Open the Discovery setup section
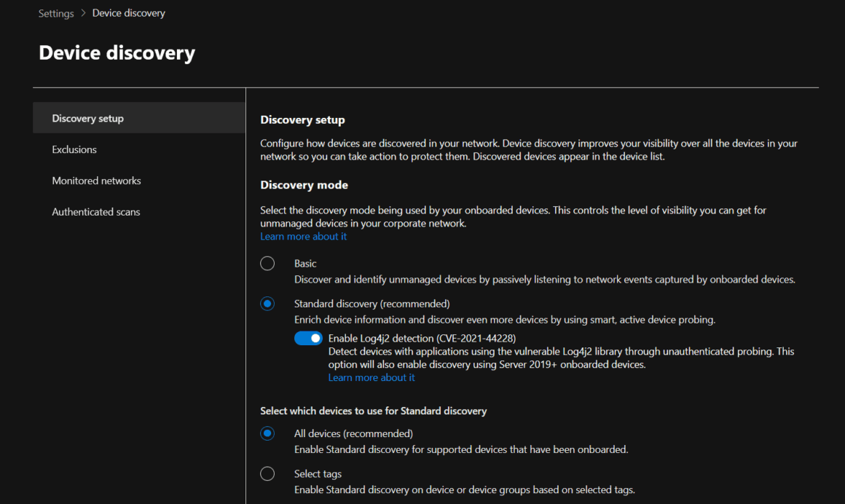This screenshot has height=504, width=845. 139,118
